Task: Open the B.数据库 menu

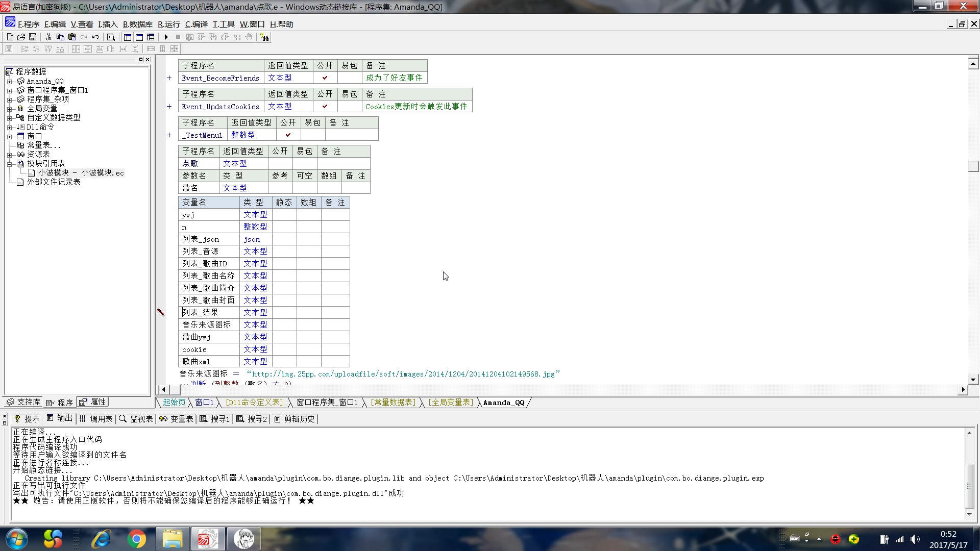Action: point(137,24)
